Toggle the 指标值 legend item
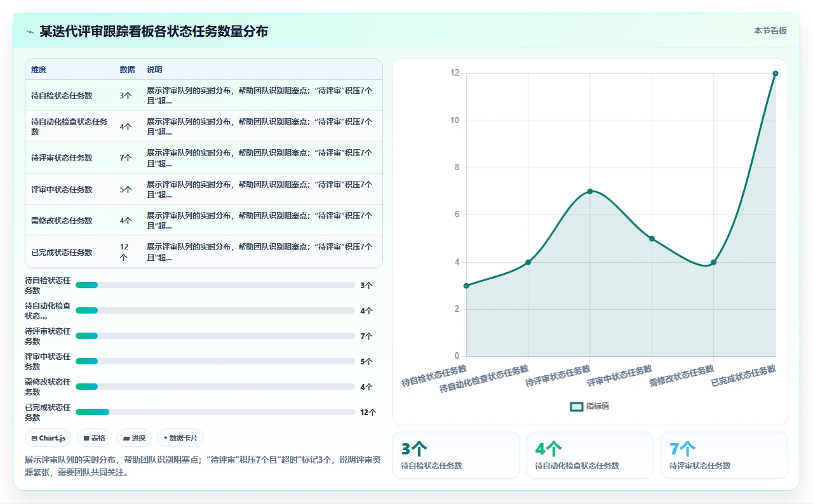813x504 pixels. [589, 406]
